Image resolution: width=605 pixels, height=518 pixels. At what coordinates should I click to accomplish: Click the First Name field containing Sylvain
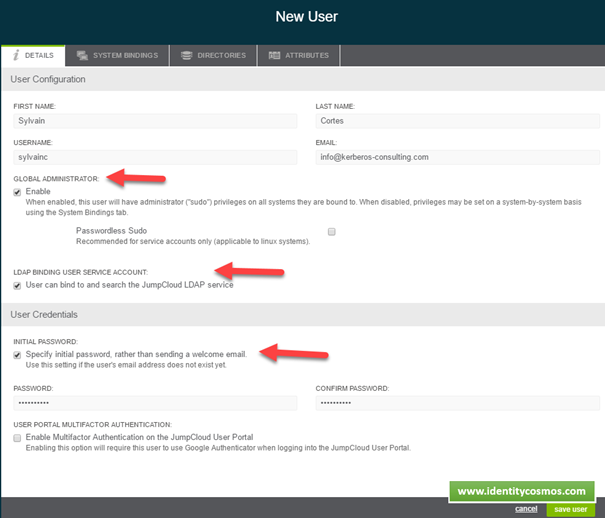155,121
